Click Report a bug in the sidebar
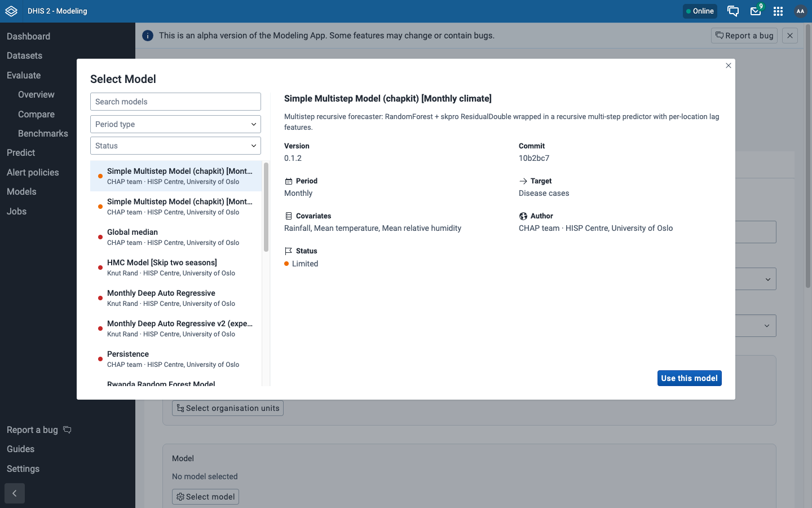 [x=39, y=430]
